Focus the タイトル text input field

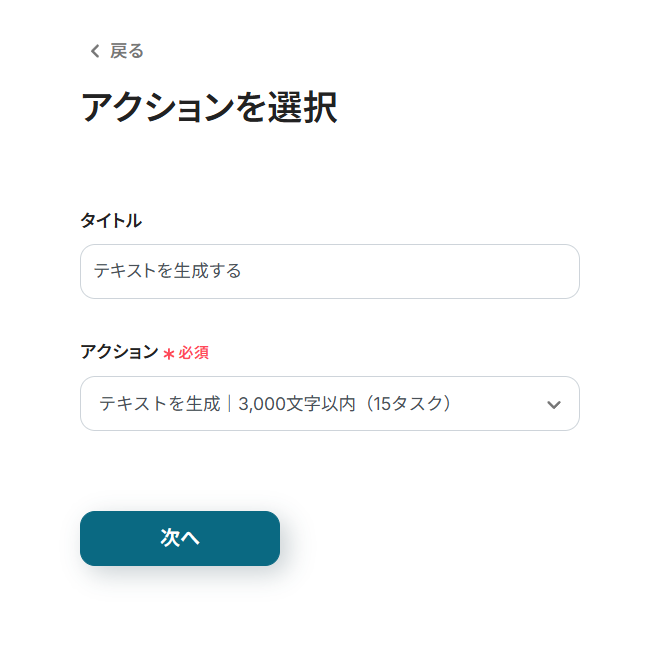330,271
